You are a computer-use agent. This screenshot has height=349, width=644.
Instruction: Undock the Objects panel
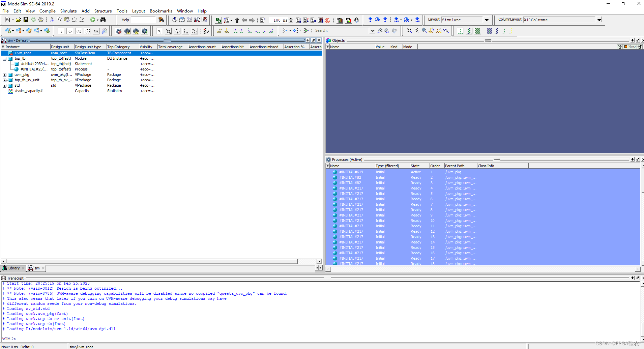click(x=638, y=40)
